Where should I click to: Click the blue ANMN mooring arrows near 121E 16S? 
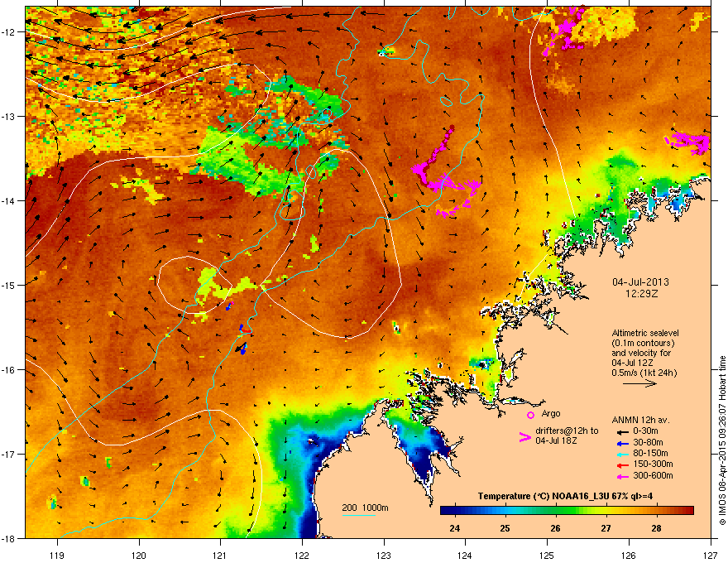(x=242, y=349)
